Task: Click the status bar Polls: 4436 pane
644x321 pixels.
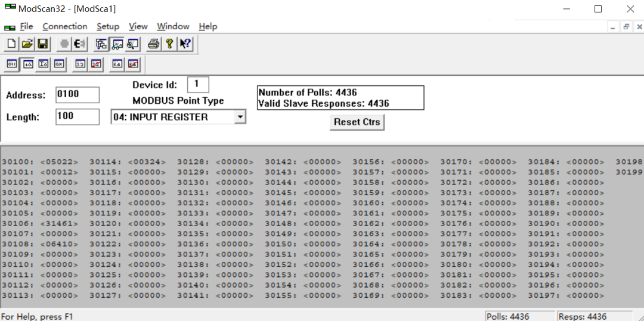Action: tap(520, 316)
